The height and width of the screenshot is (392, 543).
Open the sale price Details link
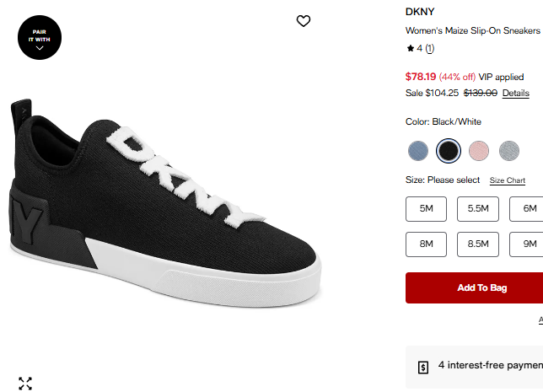(516, 93)
